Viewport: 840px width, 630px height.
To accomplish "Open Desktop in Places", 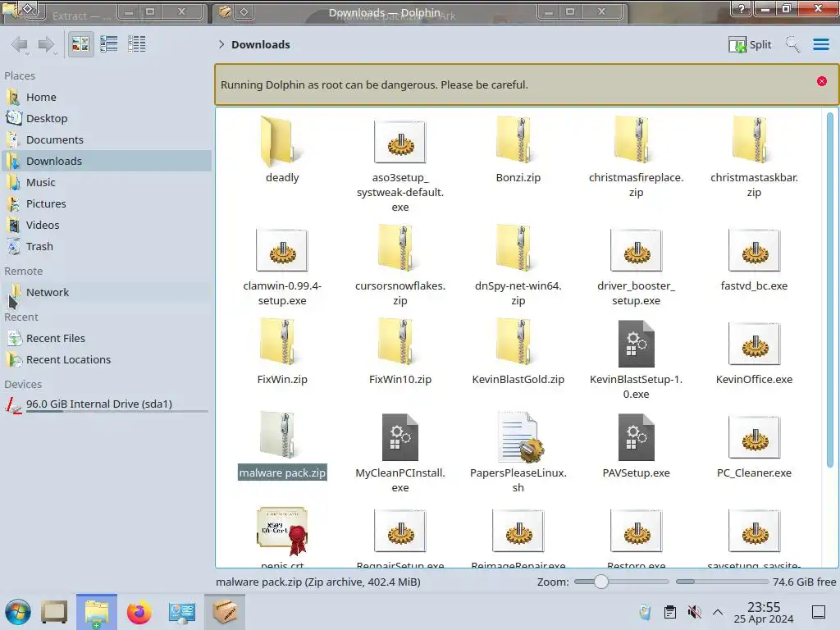I will pos(106,118).
